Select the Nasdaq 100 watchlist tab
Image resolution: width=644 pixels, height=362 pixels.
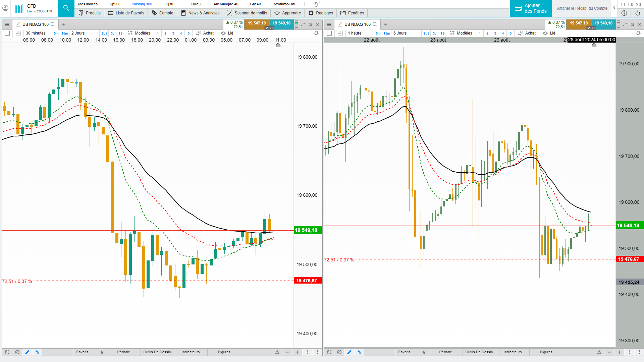(142, 4)
